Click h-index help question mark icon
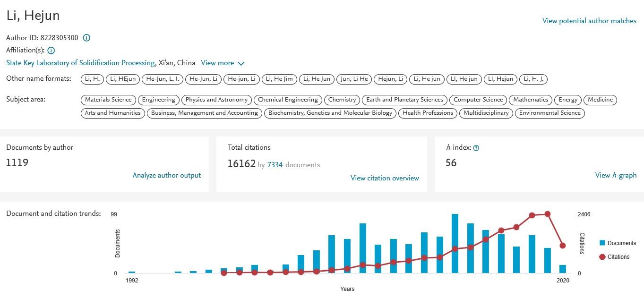 coord(476,148)
